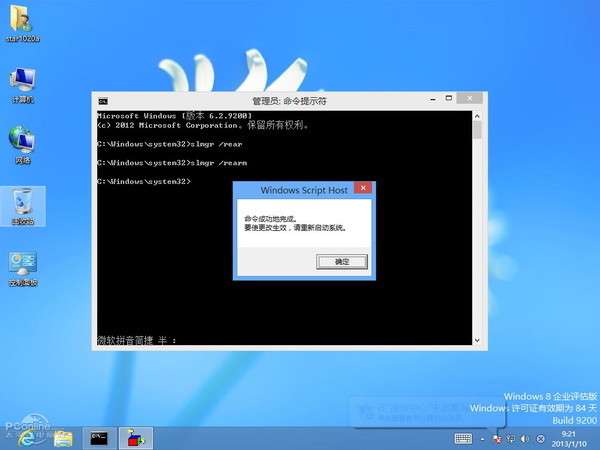Screen dimensions: 600x450
Task: Click the 'slmgr /rear' command line
Action: (170, 144)
